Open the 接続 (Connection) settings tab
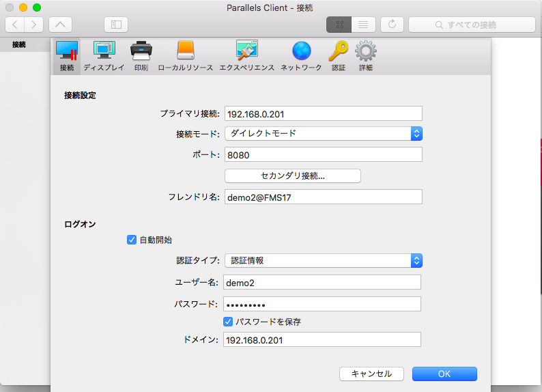 67,56
